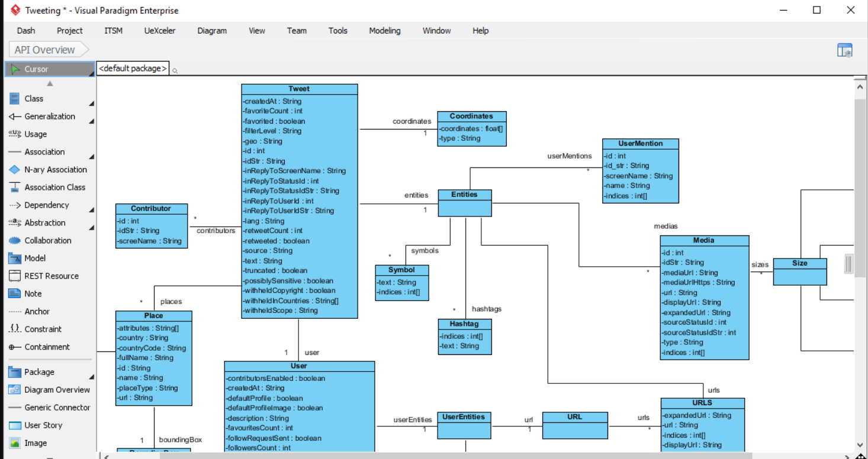Click the API Overview breadcrumb
Viewport: 868px width, 459px height.
[49, 50]
